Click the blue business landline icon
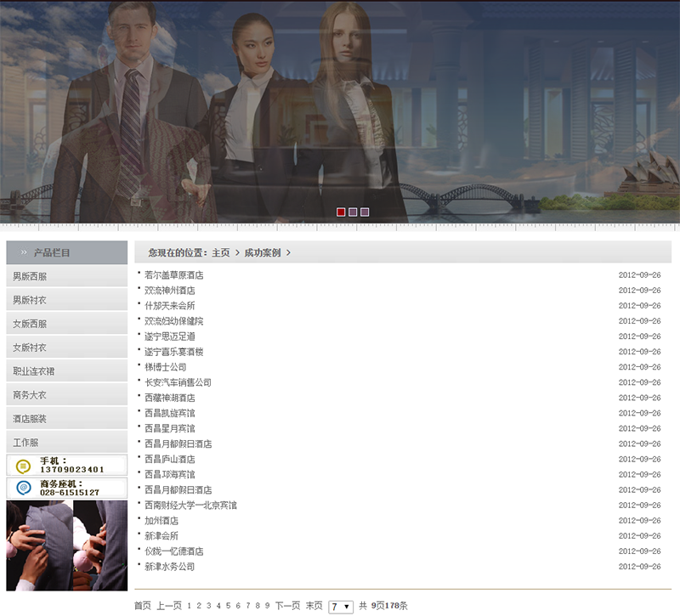The width and height of the screenshot is (680, 616). [23, 489]
